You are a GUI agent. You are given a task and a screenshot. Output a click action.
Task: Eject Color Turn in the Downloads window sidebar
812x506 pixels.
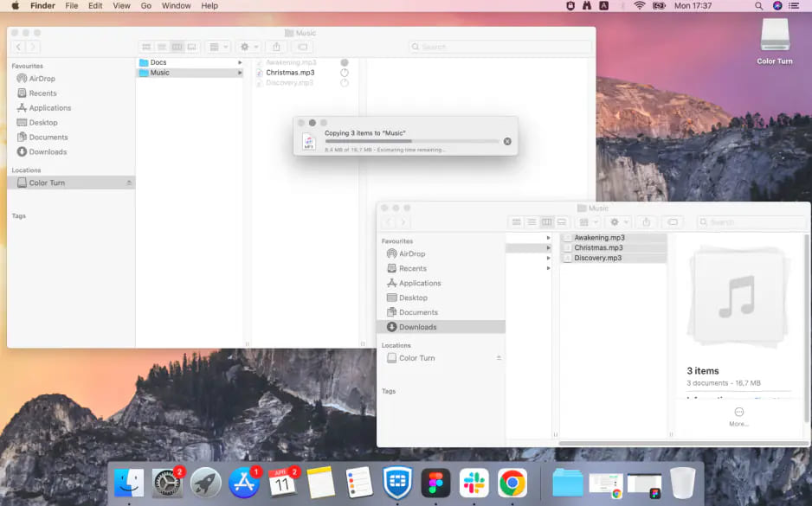pyautogui.click(x=499, y=358)
